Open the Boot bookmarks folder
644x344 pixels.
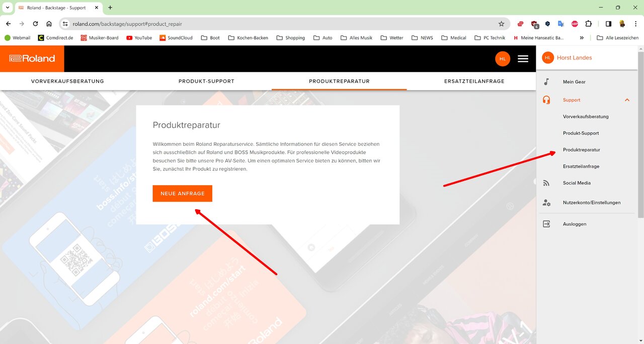coord(210,38)
